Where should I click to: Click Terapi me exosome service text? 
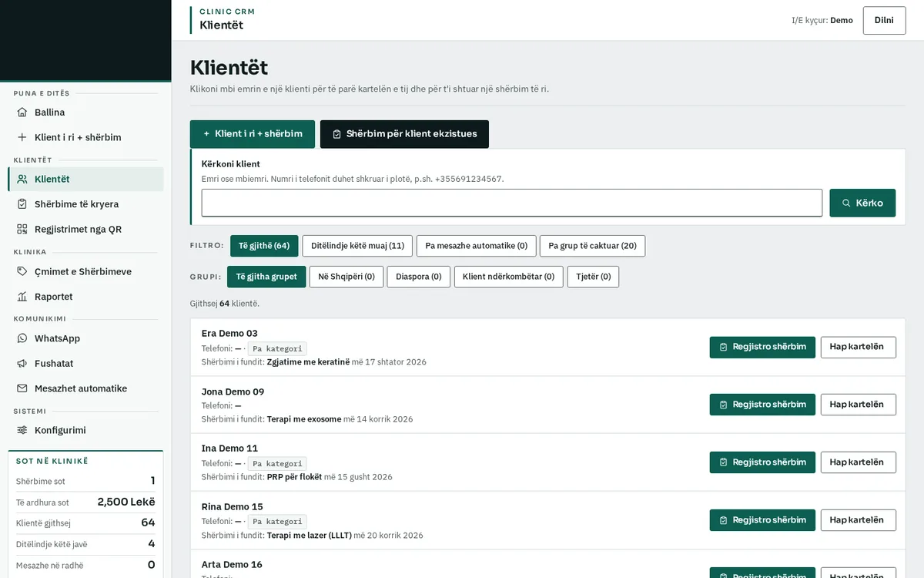tap(304, 419)
